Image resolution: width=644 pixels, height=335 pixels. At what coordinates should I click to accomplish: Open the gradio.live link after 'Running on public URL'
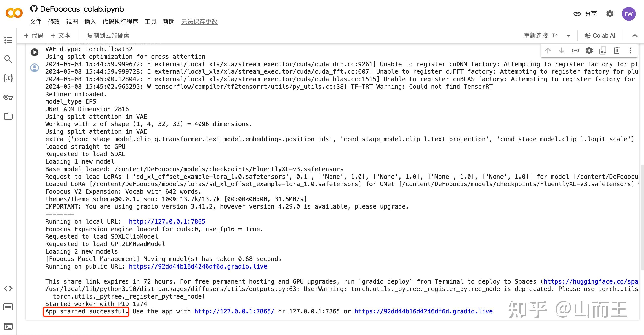198,267
